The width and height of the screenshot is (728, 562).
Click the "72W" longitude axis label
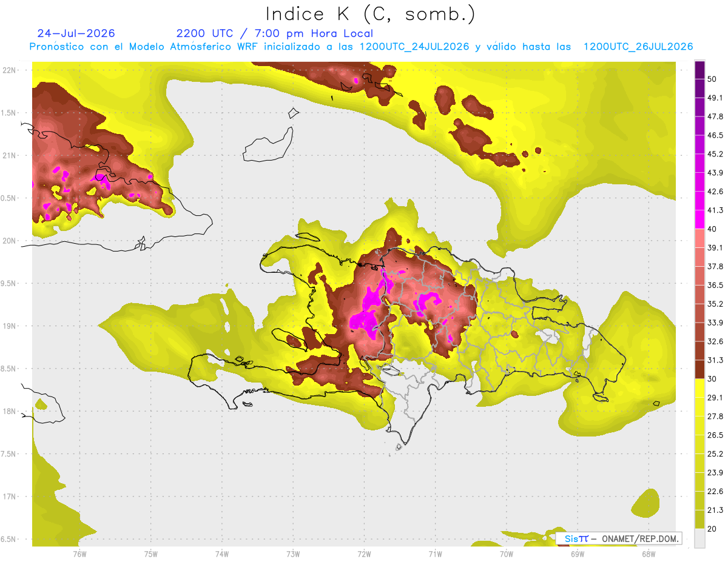click(364, 554)
